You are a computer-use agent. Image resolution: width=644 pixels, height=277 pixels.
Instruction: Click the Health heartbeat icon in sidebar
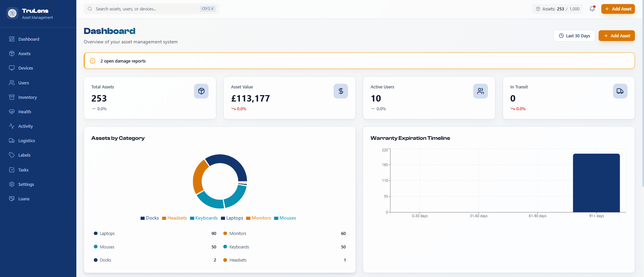tap(12, 112)
